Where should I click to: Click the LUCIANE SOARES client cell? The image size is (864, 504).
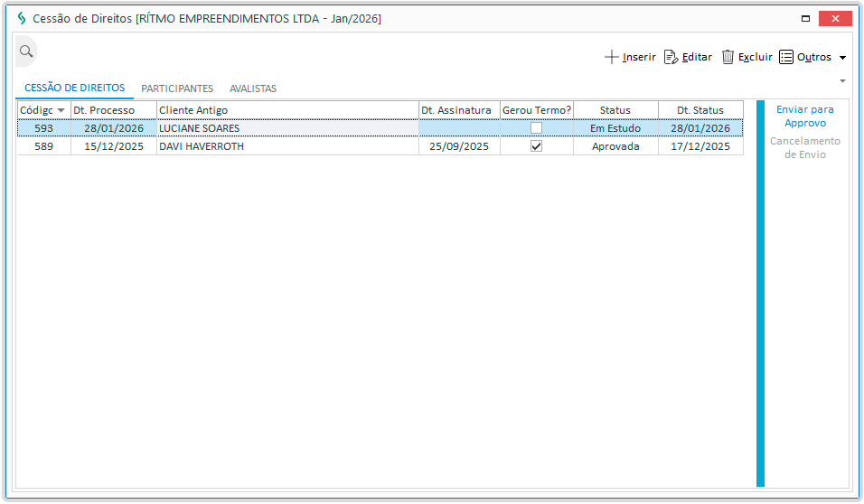[x=287, y=128]
